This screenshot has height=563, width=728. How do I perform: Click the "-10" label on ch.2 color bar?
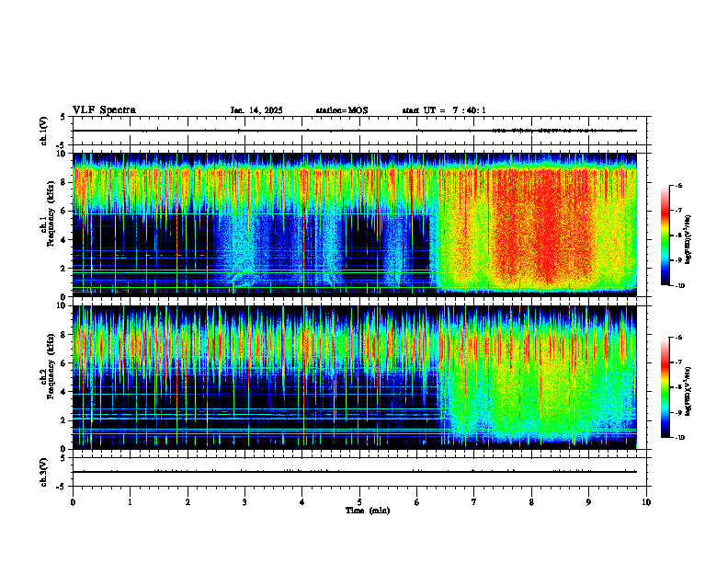679,438
